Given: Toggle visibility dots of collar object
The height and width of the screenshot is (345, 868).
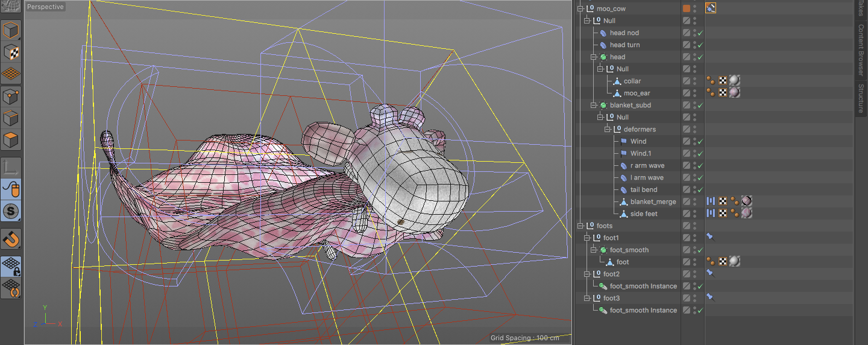Looking at the screenshot, I should (694, 81).
